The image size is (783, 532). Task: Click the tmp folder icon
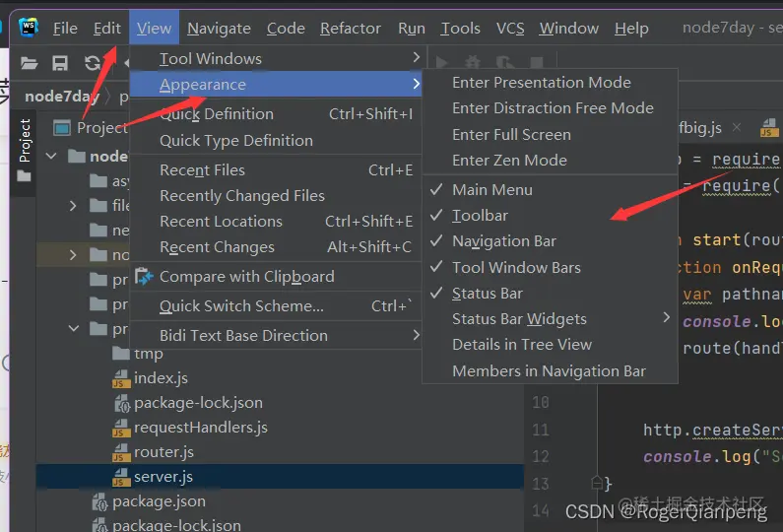click(x=121, y=354)
